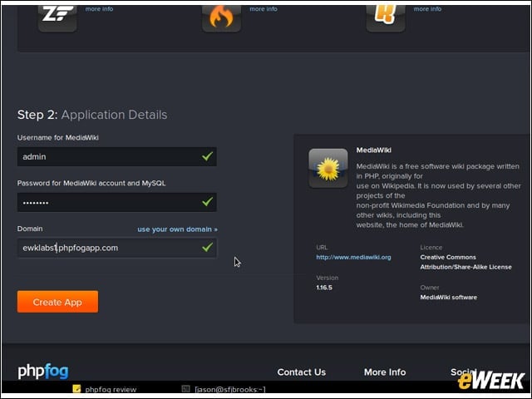This screenshot has width=532, height=399.
Task: Click the domain field green checkmark
Action: tap(207, 248)
